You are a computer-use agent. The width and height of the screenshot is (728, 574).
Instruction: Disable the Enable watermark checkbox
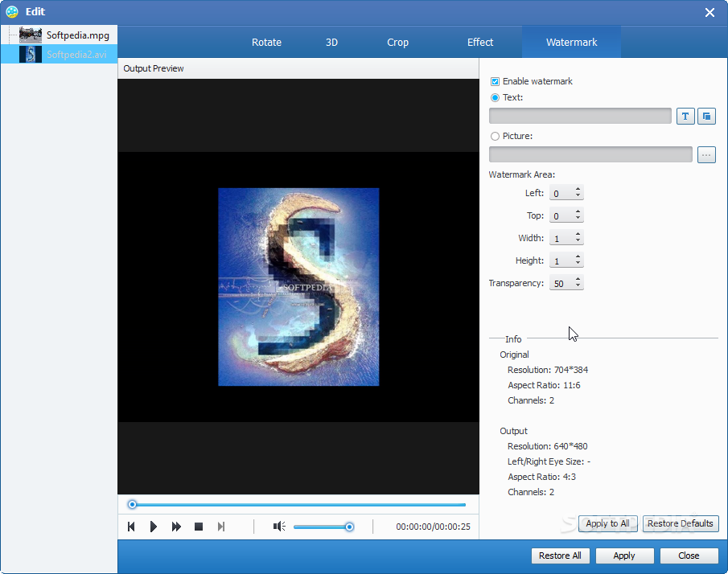pos(495,82)
